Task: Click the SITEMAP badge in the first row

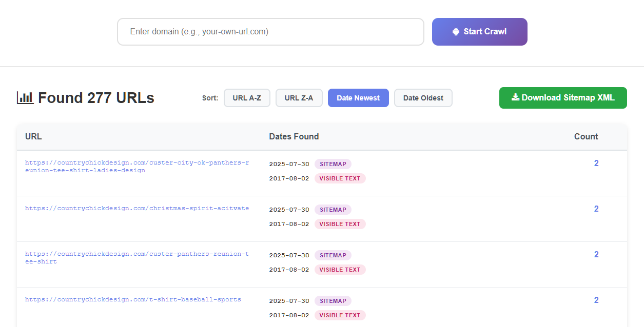Action: 333,164
